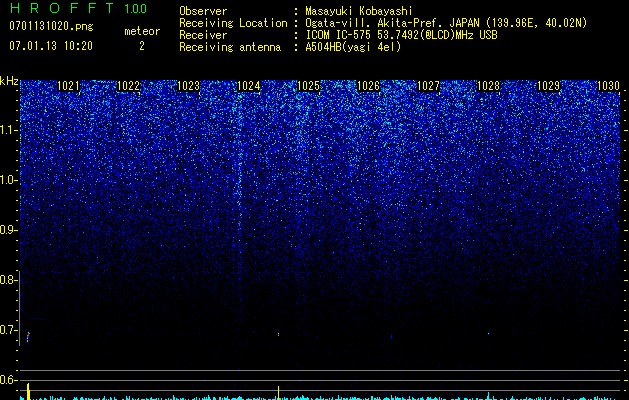
Task: Click the Observer field label
Action: [203, 11]
